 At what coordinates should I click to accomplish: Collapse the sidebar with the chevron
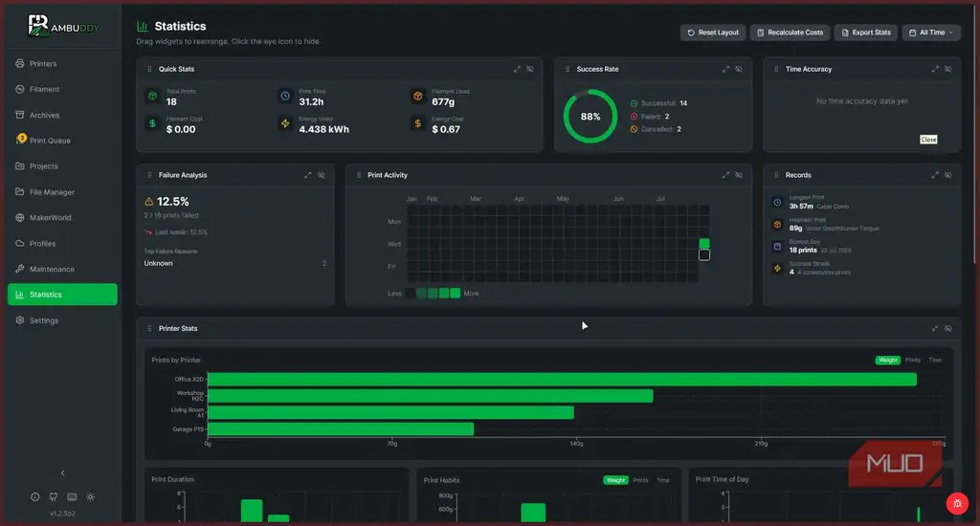(62, 472)
